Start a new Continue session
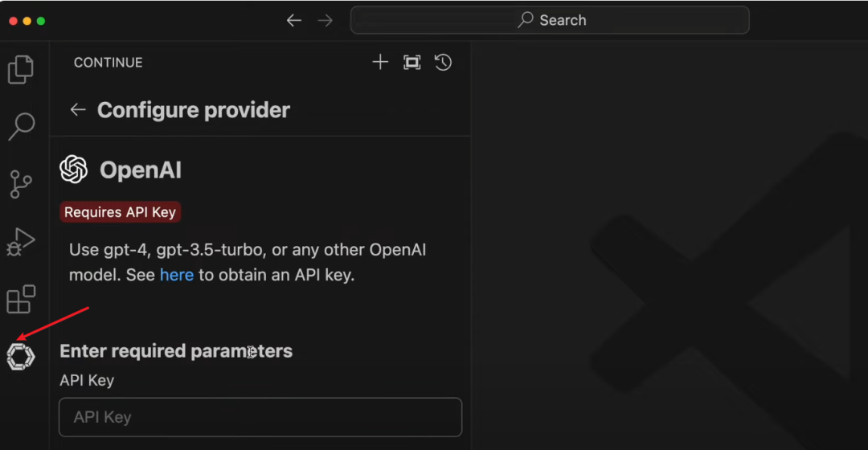868x450 pixels. [x=380, y=63]
